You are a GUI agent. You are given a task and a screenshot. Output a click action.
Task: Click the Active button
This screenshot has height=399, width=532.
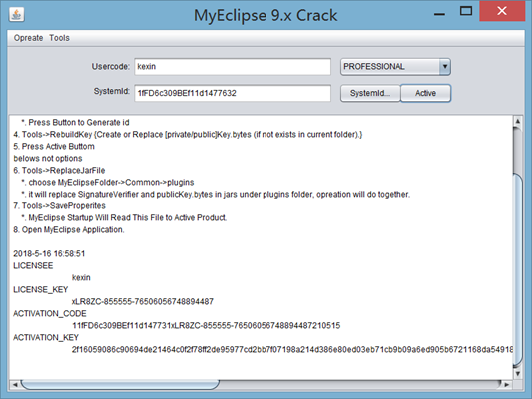426,93
